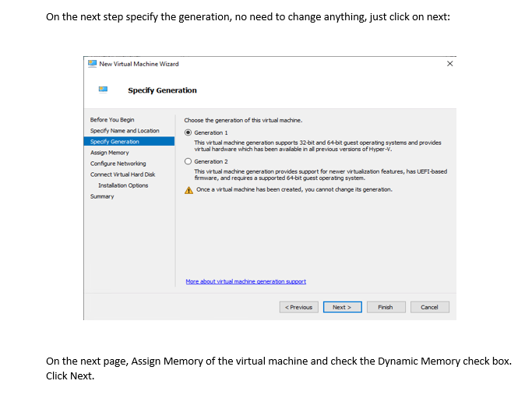Cancel the New Virtual Machine Wizard
Image resolution: width=532 pixels, height=409 pixels.
click(x=429, y=307)
